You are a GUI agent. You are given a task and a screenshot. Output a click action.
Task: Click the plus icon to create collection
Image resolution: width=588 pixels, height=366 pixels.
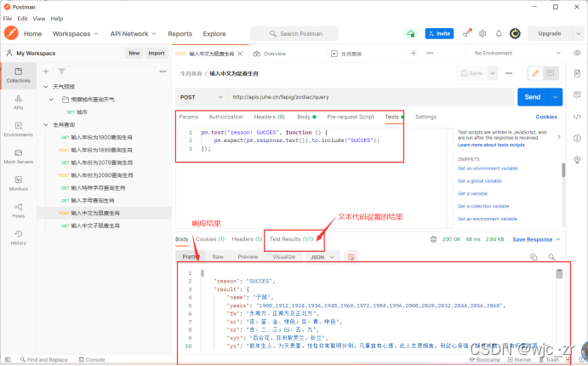46,71
